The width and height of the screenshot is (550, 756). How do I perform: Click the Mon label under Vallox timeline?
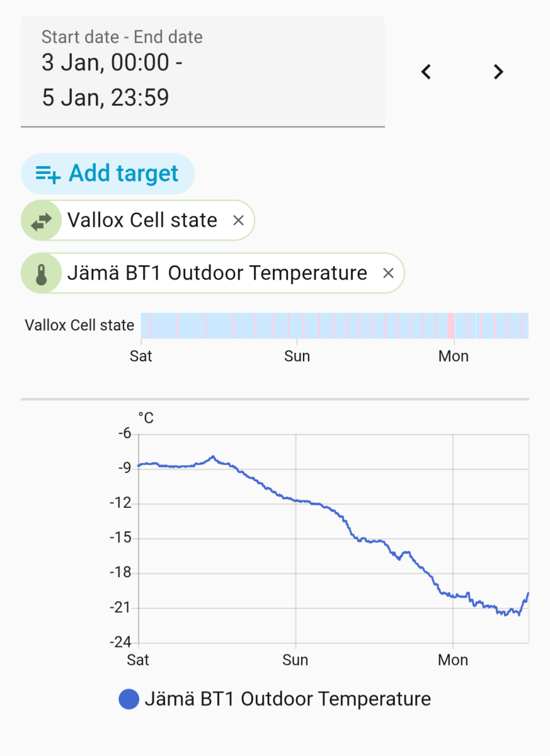453,357
